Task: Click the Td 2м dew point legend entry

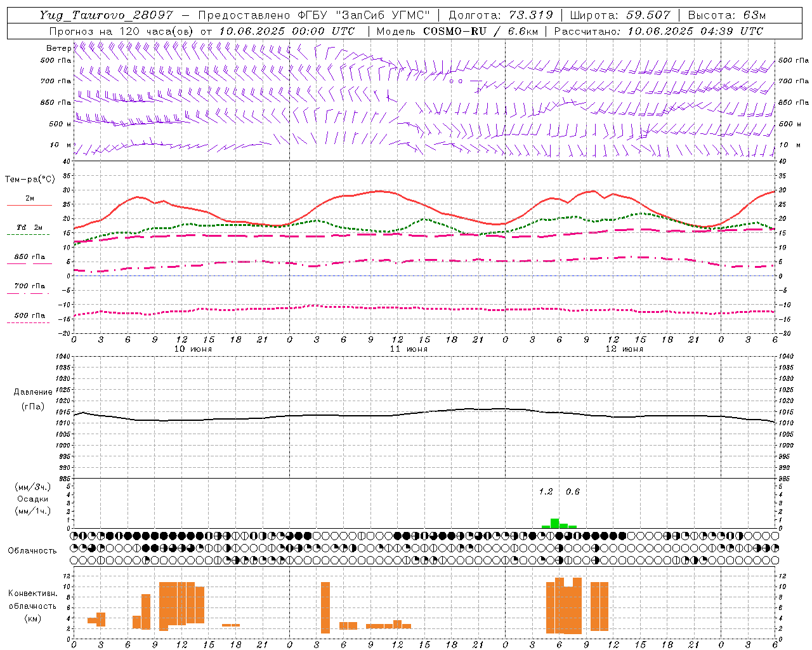Action: point(30,227)
